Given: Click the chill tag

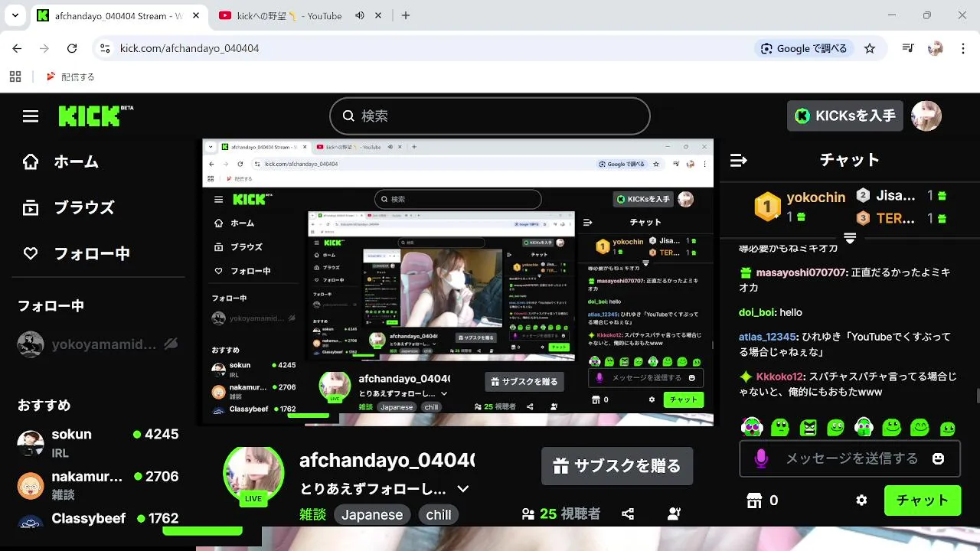Looking at the screenshot, I should (x=439, y=514).
